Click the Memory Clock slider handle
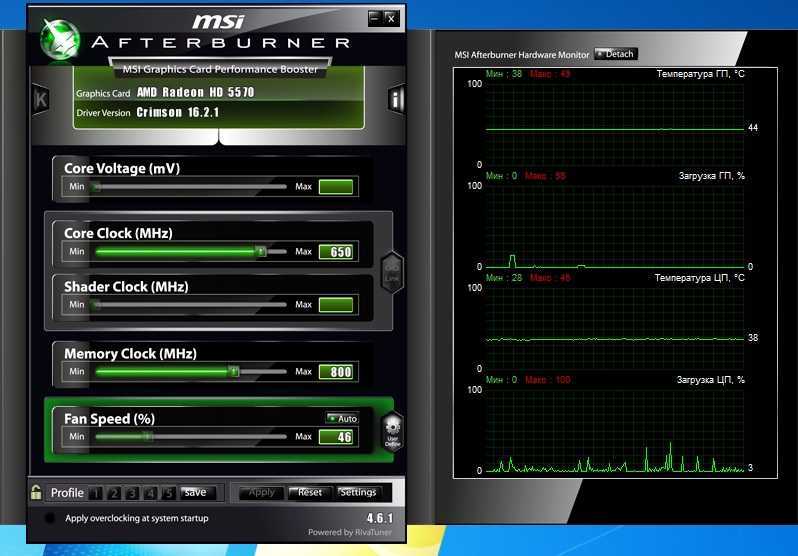 (233, 371)
